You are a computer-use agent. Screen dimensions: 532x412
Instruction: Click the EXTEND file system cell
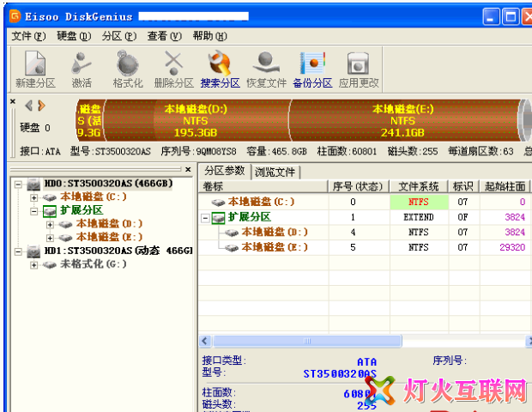(419, 217)
